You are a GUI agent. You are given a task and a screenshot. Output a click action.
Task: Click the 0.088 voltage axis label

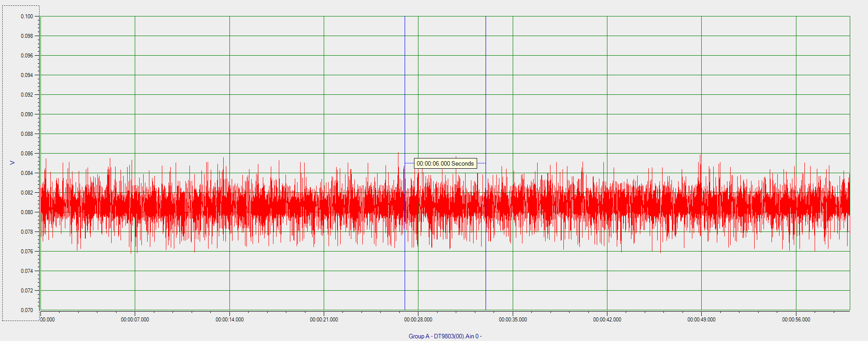coord(27,134)
